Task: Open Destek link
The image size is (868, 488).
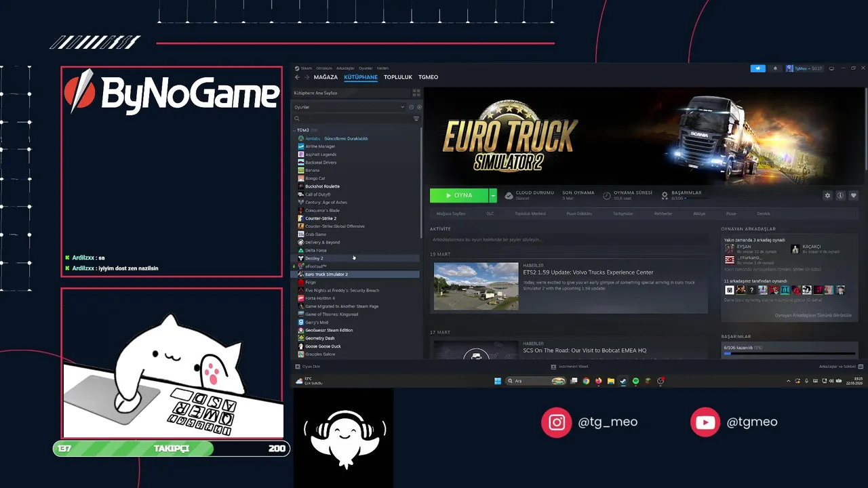Action: point(764,213)
